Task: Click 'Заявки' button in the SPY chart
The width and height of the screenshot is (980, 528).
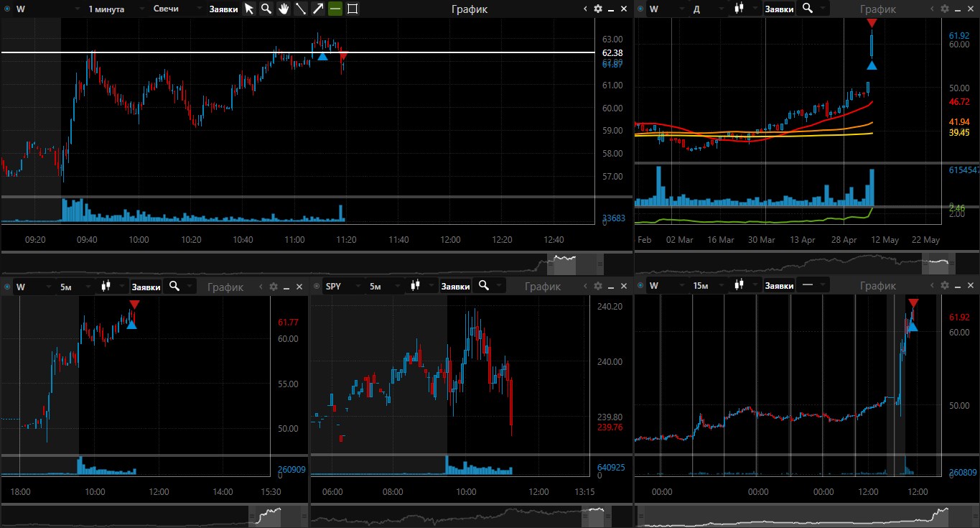Action: point(455,286)
